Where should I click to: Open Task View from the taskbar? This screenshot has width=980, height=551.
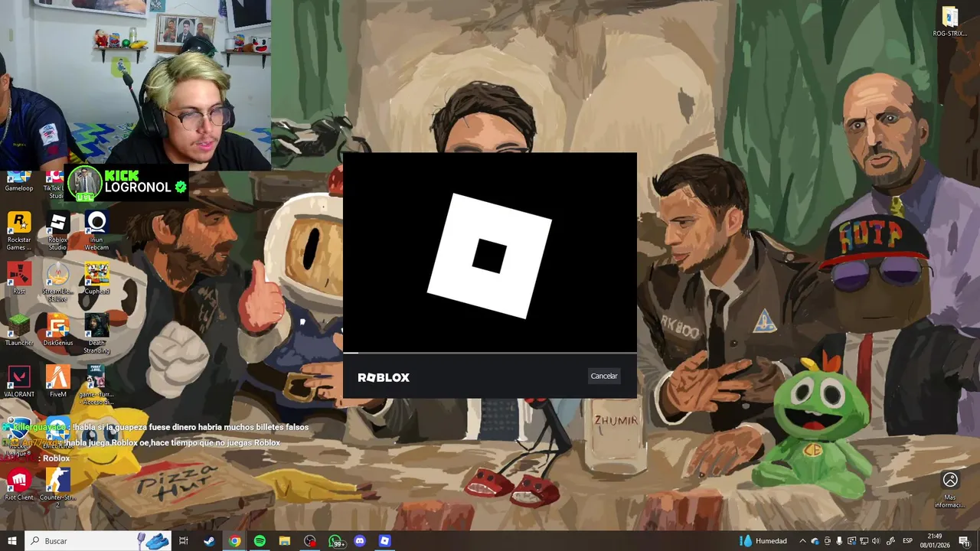click(184, 541)
